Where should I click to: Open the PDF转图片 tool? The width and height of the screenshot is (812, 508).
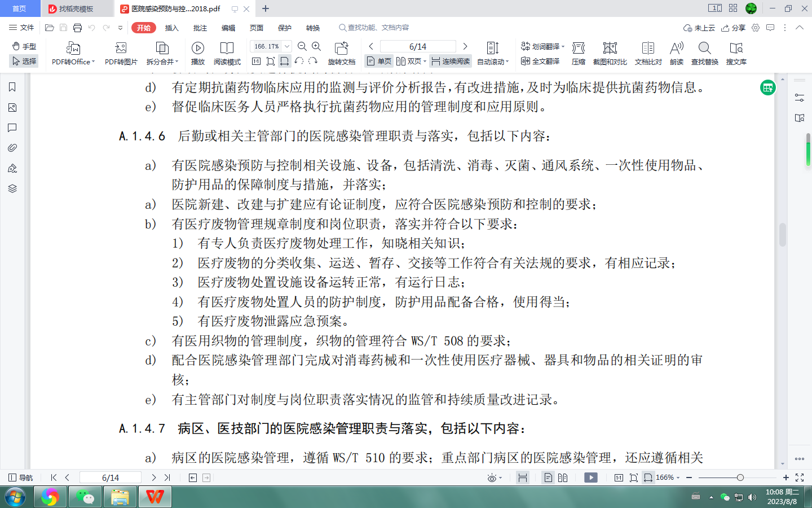(x=120, y=52)
